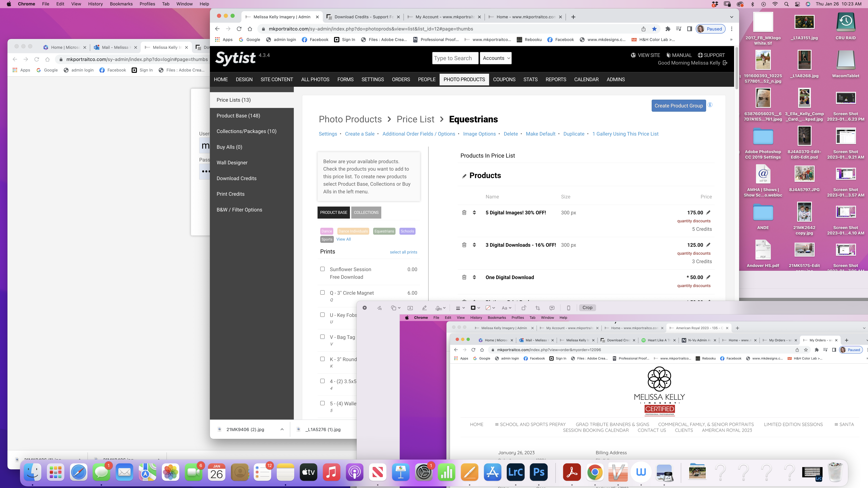
Task: Open Chrome extensions puzzle icon
Action: [x=667, y=29]
